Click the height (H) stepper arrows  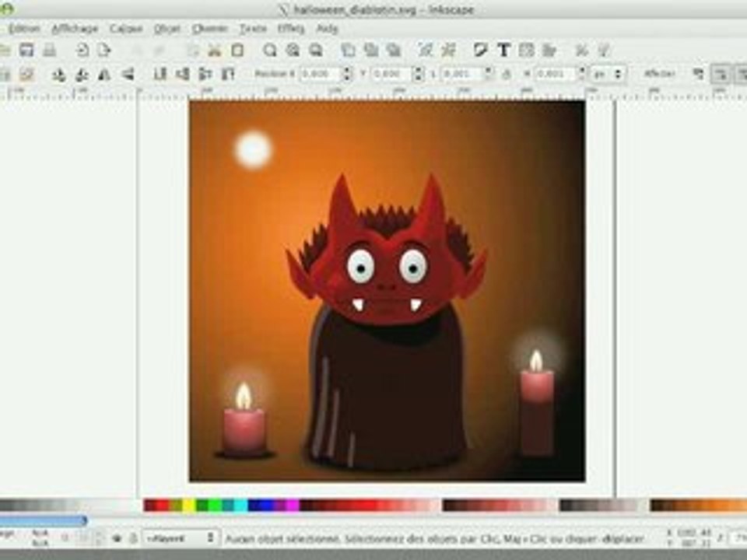click(x=582, y=75)
